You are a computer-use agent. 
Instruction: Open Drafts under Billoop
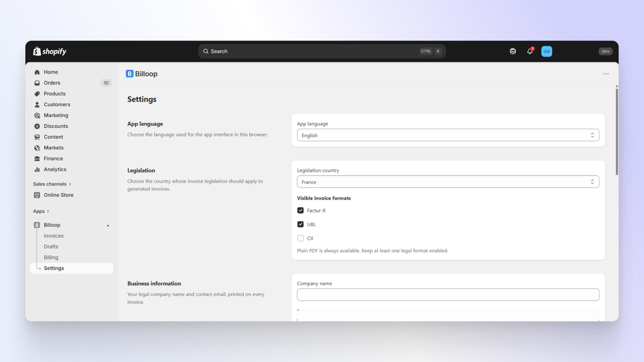[51, 246]
